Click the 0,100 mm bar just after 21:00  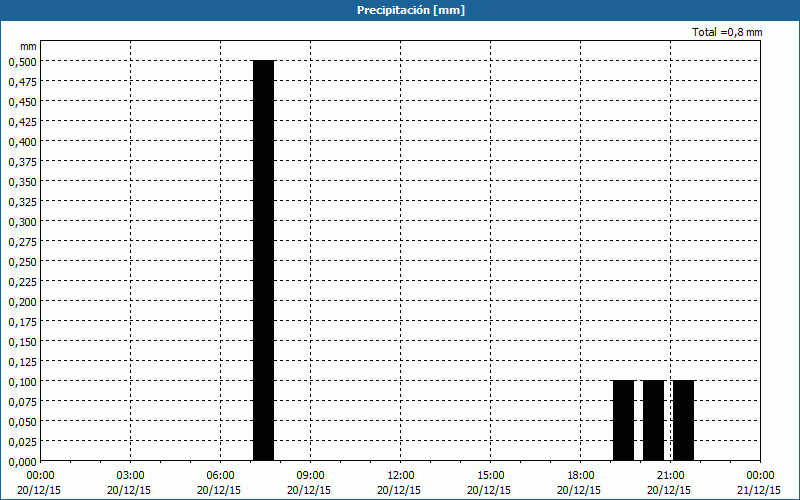684,421
